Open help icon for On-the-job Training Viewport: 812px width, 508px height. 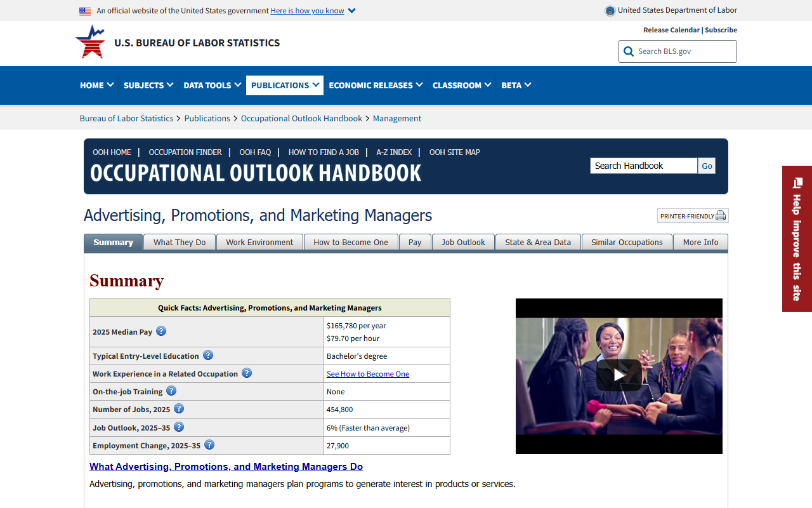click(171, 391)
